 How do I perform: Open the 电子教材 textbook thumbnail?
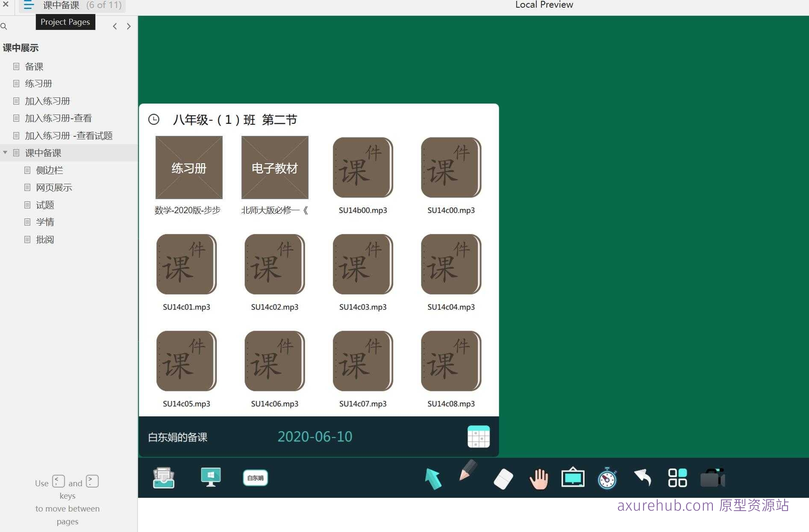coord(275,168)
